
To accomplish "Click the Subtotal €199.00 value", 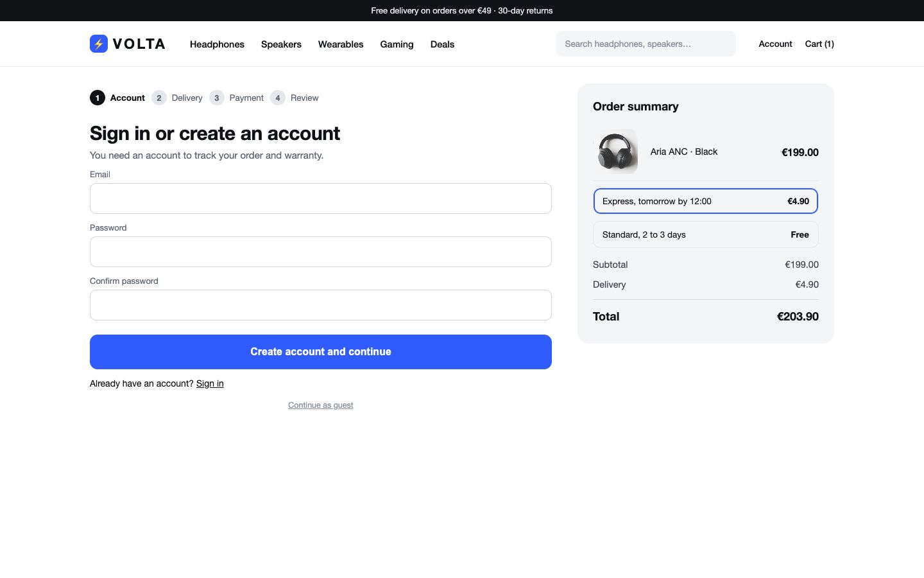I will click(801, 265).
